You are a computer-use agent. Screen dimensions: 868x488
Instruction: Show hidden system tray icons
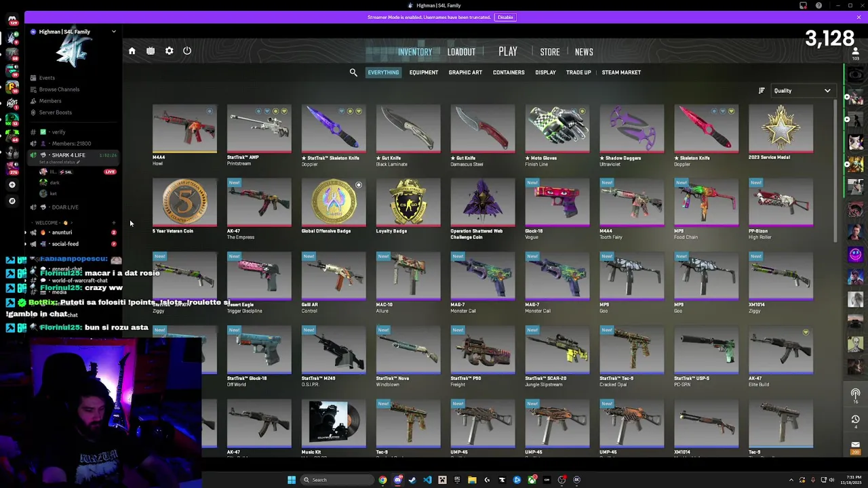(791, 480)
